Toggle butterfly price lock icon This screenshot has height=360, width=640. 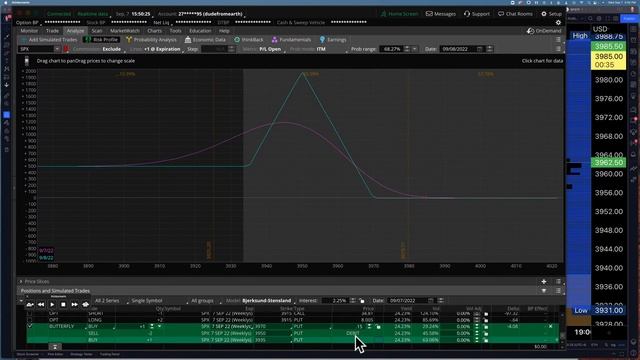pyautogui.click(x=378, y=327)
